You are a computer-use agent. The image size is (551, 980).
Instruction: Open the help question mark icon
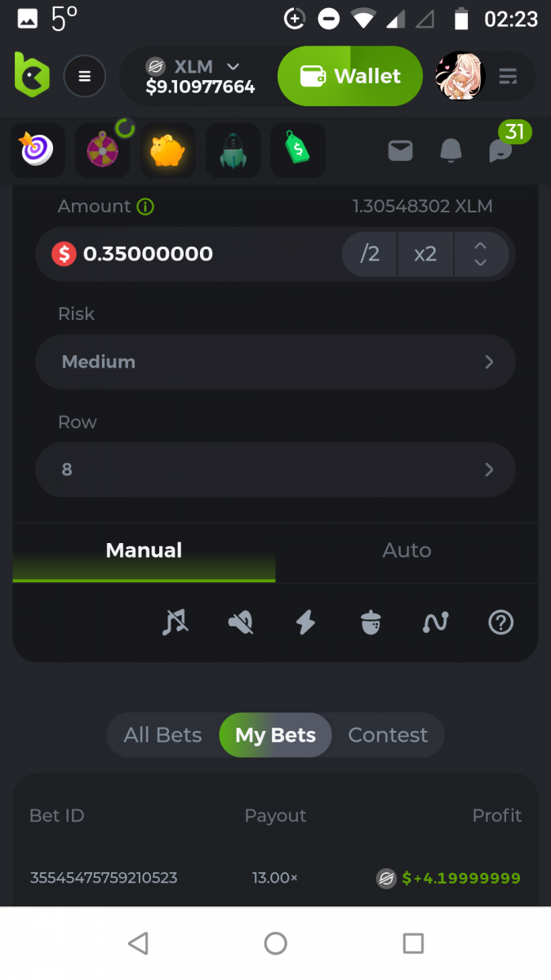point(500,623)
